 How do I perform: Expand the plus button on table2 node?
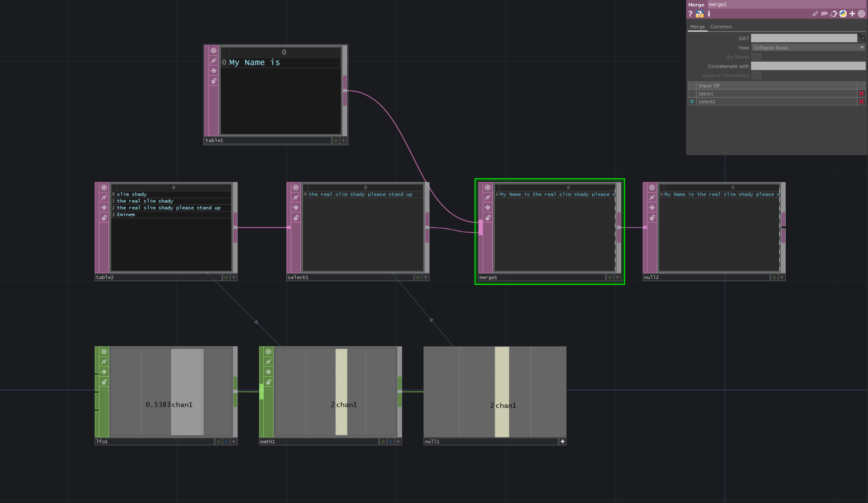coord(234,277)
